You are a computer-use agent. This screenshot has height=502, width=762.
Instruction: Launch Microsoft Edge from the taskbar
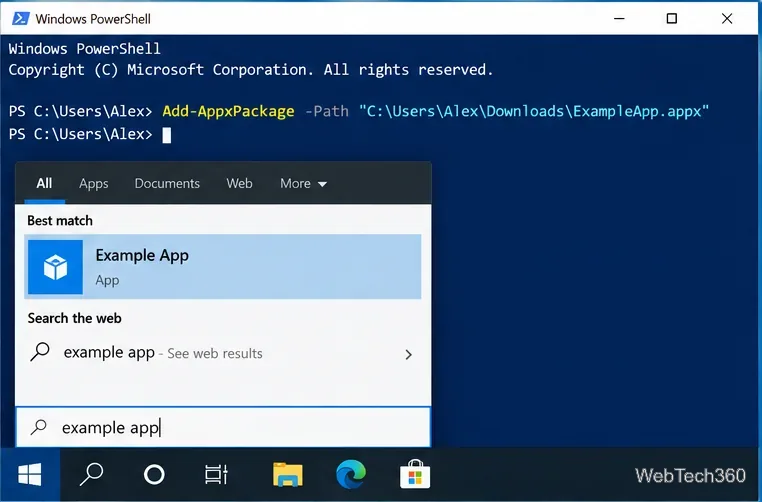(x=351, y=474)
